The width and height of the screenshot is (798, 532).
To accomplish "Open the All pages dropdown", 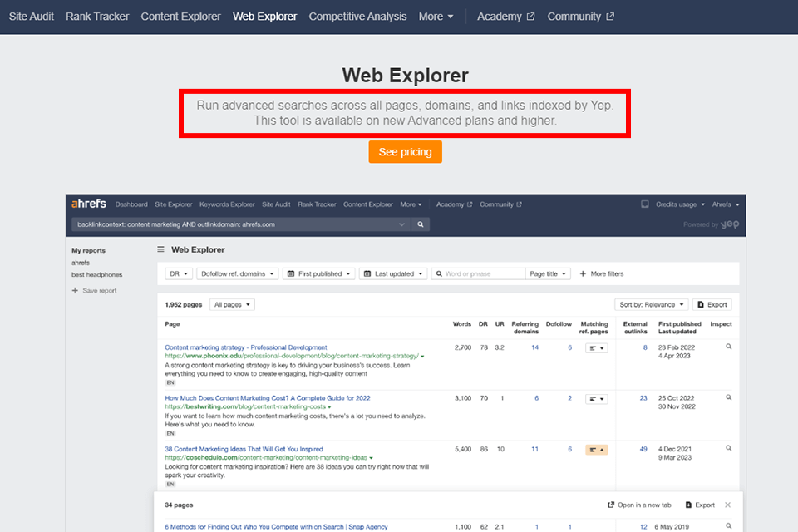I will point(232,304).
